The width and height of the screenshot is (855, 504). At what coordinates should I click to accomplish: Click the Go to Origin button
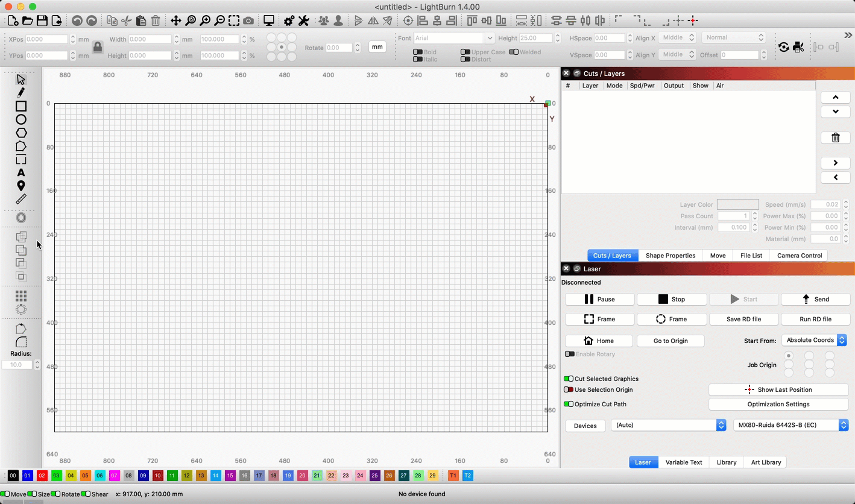click(x=670, y=341)
